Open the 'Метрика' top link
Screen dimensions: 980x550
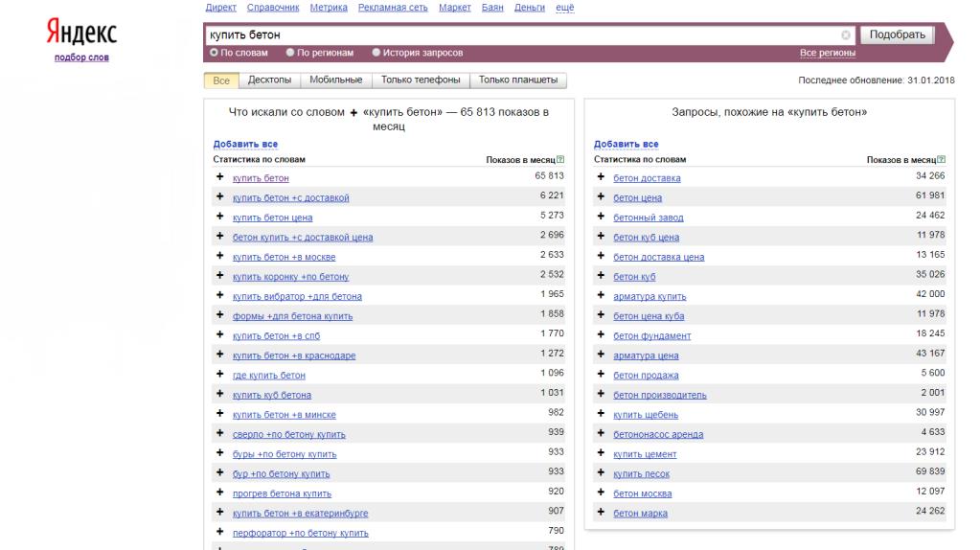[329, 8]
